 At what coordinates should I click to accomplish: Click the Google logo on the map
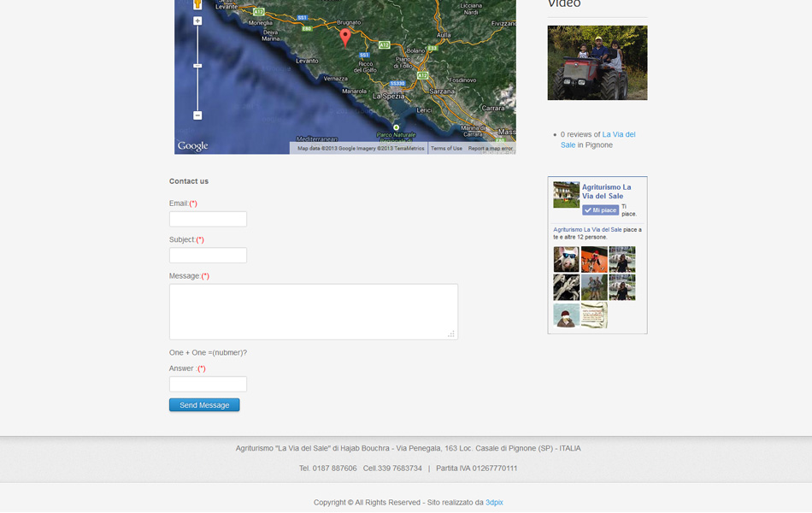[192, 146]
